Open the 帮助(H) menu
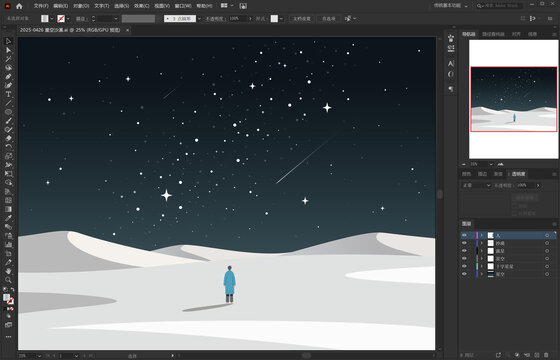 pyautogui.click(x=204, y=6)
